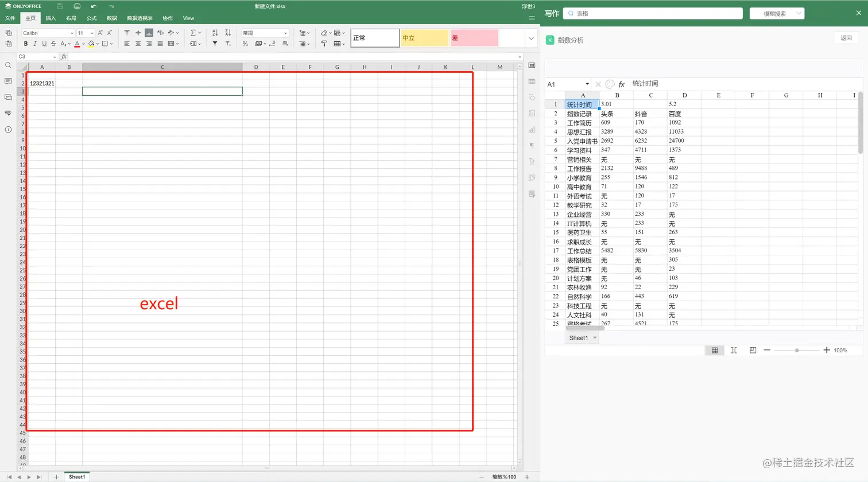Image resolution: width=868 pixels, height=482 pixels.
Task: Switch to the 公式 tab
Action: coord(91,18)
